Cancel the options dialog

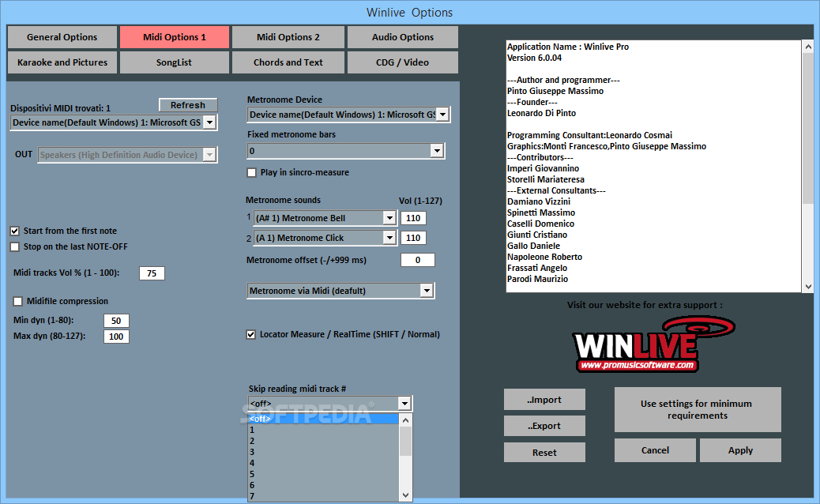tap(655, 450)
